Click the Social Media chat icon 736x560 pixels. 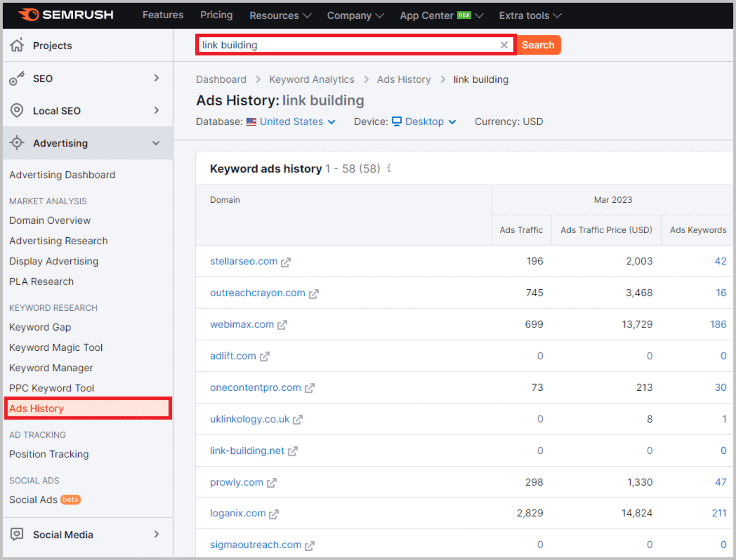(x=17, y=534)
